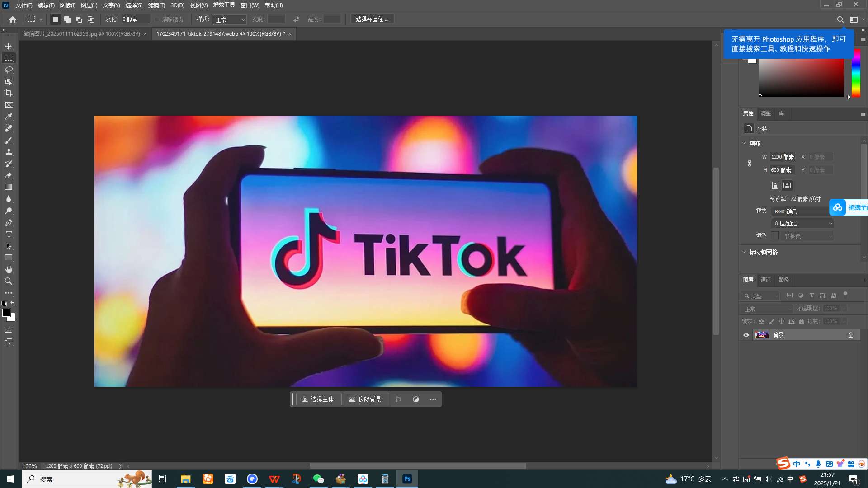Select the Blur tool
The image size is (868, 488).
pos(9,199)
